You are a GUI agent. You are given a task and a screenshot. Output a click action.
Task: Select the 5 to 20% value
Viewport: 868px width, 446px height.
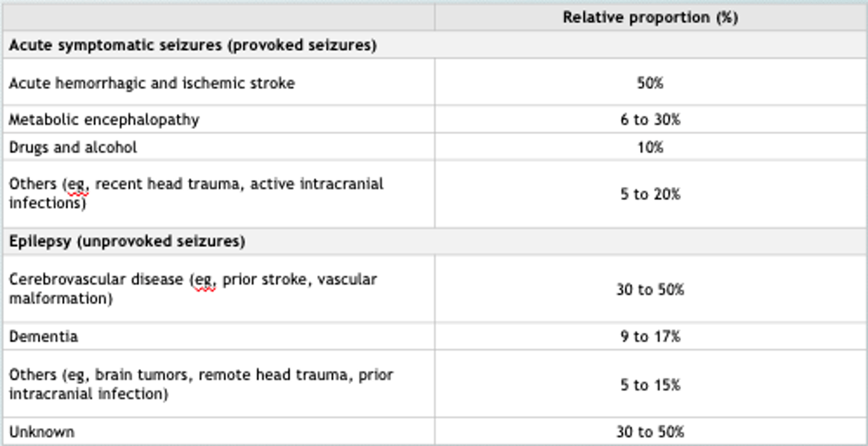(x=650, y=193)
